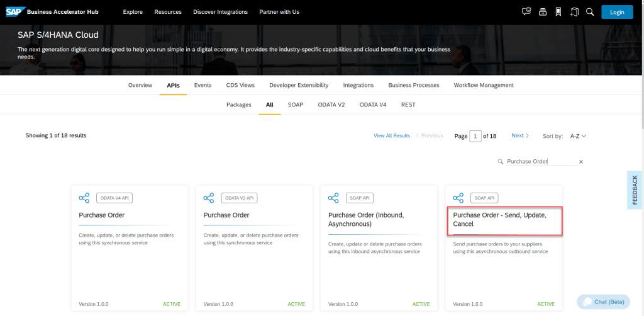This screenshot has height=316, width=644.
Task: Open the Chat (Beta) widget
Action: (x=603, y=302)
